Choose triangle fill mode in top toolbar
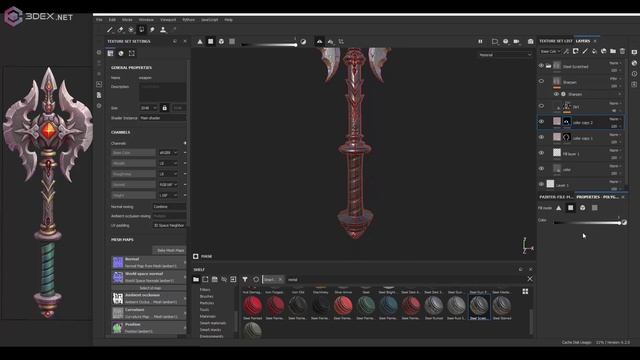The image size is (640, 360). pyautogui.click(x=200, y=42)
